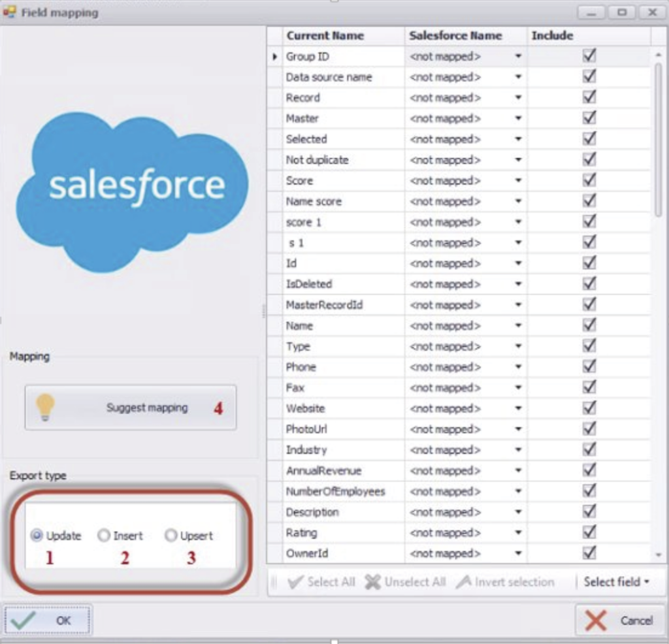Click the s 1 field name cell

coord(344,243)
